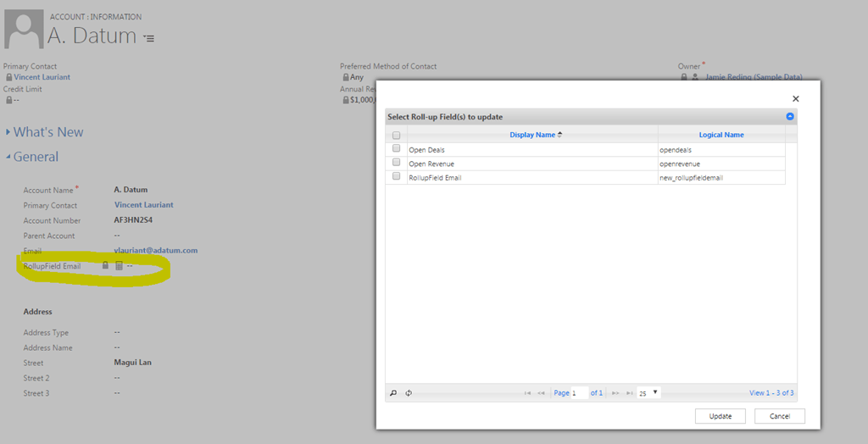Open Vincent Lauriant link in header Primary Contact
868x444 pixels.
(42, 77)
